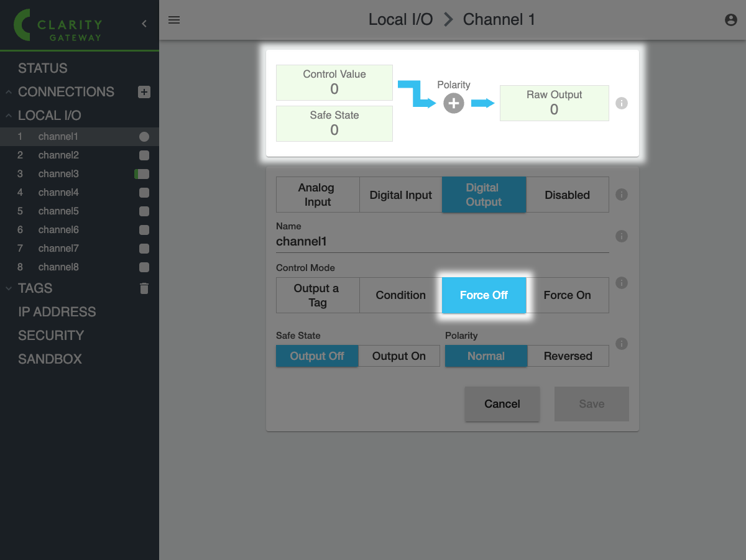
Task: Click the user account icon
Action: pyautogui.click(x=731, y=20)
